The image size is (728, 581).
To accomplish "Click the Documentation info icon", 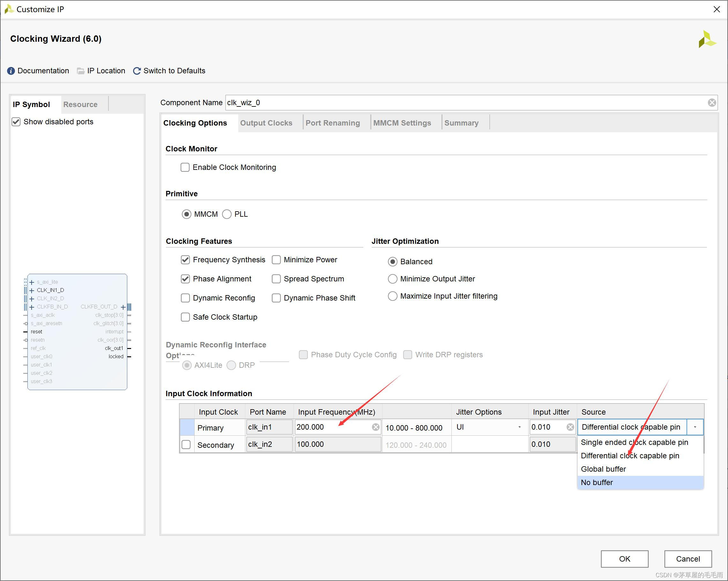I will pos(11,71).
